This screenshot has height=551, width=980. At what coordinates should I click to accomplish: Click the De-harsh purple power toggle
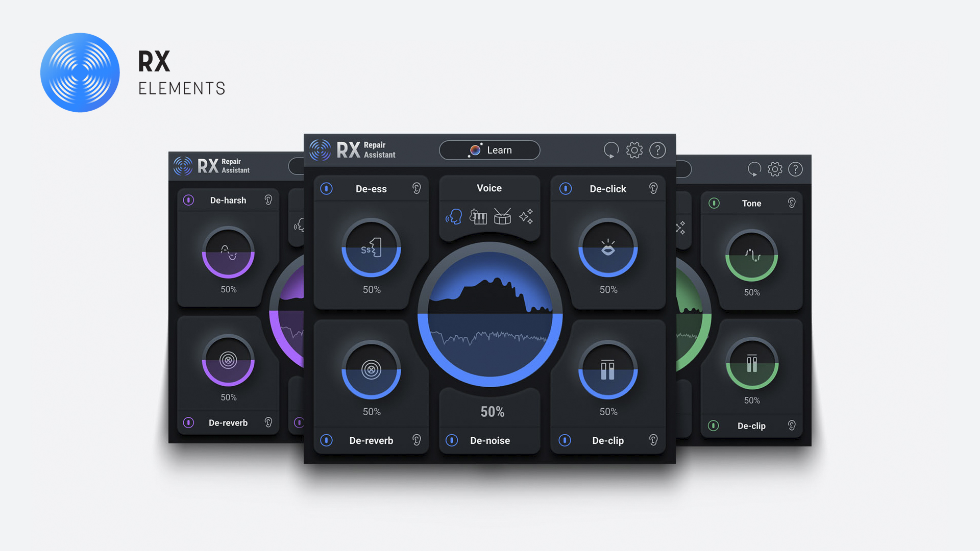coord(188,200)
